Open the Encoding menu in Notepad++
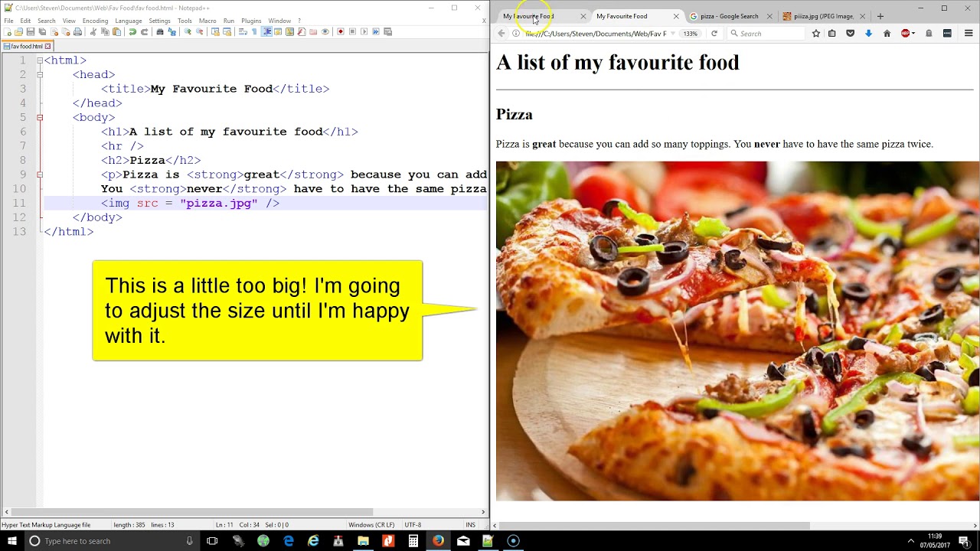This screenshot has height=551, width=980. tap(95, 21)
